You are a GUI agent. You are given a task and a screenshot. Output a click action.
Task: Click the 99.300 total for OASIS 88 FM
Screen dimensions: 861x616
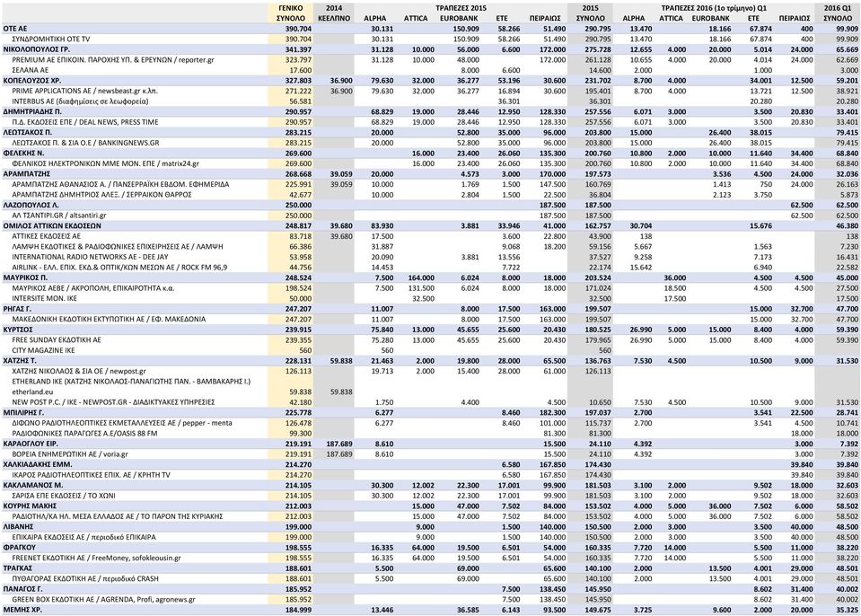[x=301, y=433]
